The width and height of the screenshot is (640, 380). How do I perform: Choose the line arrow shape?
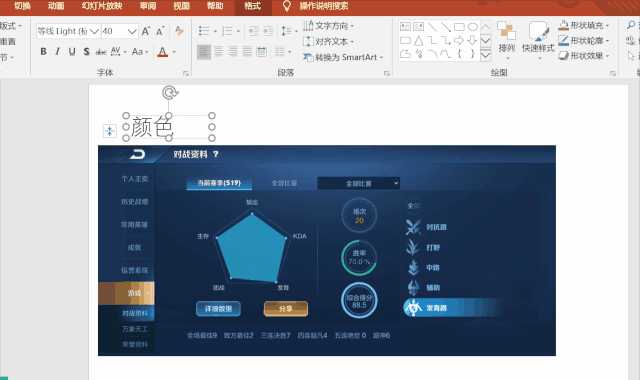pyautogui.click(x=446, y=27)
